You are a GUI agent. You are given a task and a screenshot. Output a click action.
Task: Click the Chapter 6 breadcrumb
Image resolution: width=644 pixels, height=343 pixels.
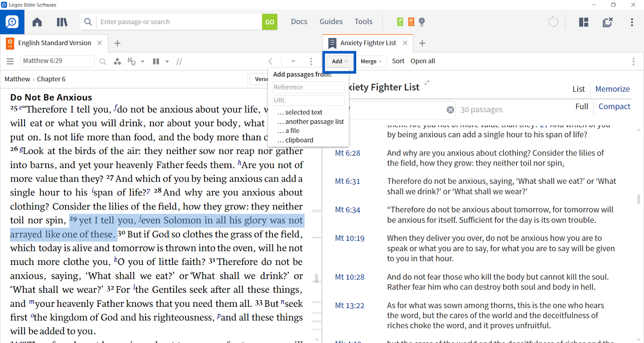click(x=51, y=79)
